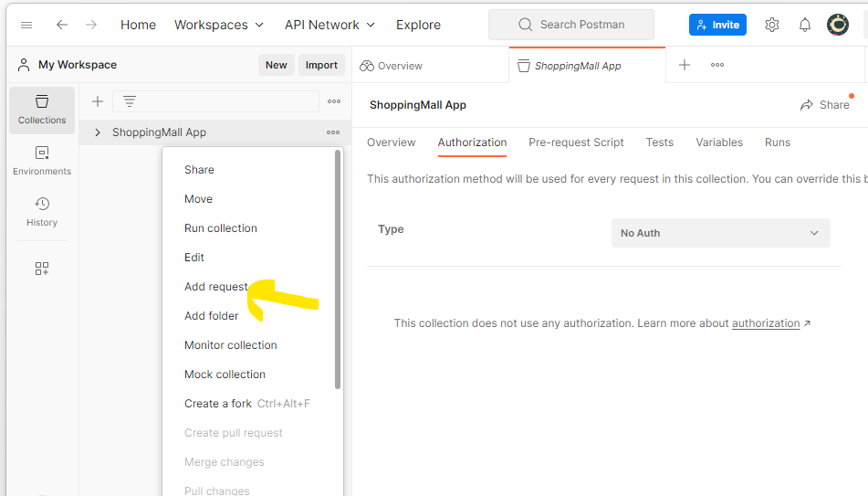Open the configure workspace sidebar grid icon
Image resolution: width=868 pixels, height=496 pixels.
[41, 269]
